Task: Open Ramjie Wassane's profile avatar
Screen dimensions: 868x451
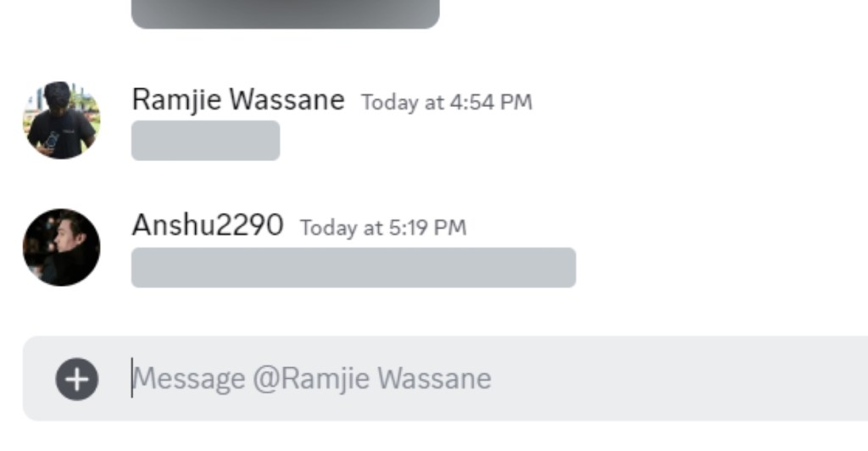Action: coord(61,120)
